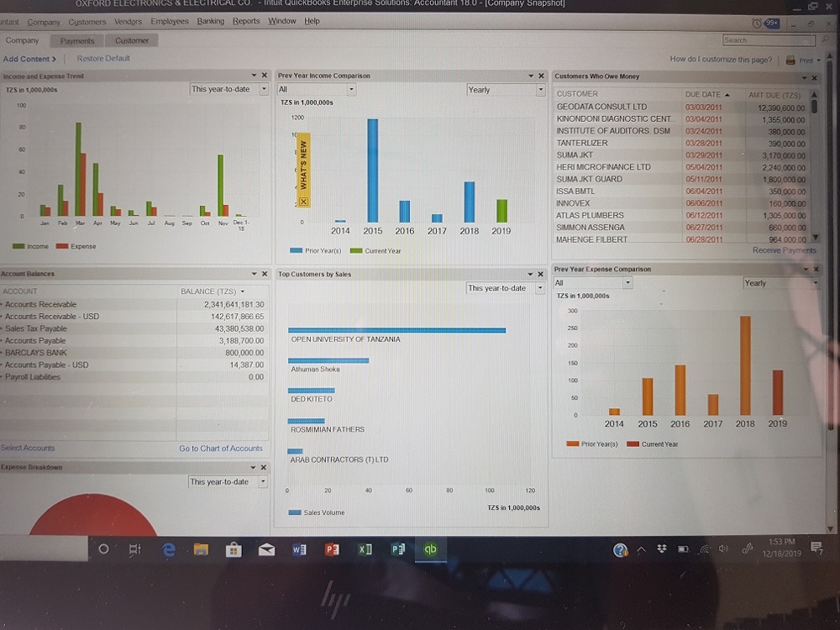
Task: Close the Income and Expense Trend panel
Action: pyautogui.click(x=264, y=76)
